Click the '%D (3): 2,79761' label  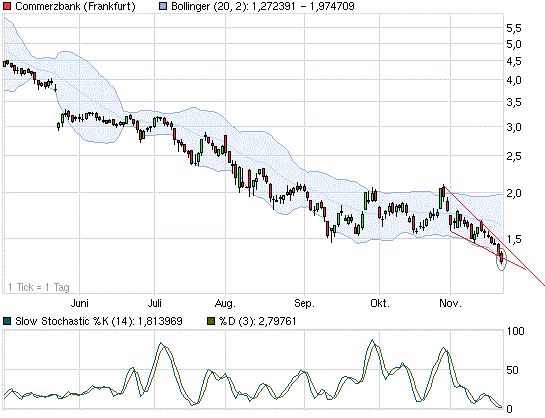[x=258, y=321]
